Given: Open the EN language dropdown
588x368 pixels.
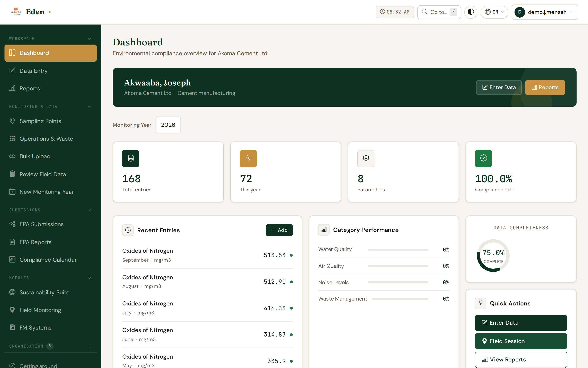Looking at the screenshot, I should click(494, 12).
